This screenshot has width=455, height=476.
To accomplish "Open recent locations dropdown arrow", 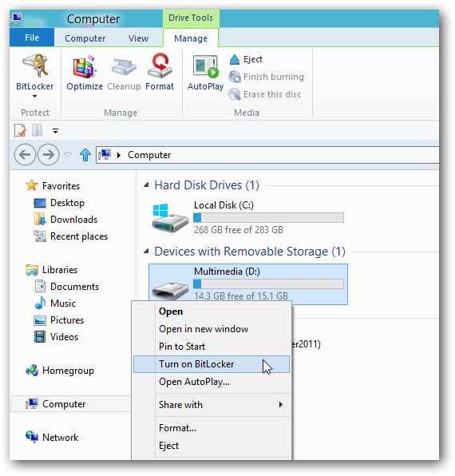I will (x=67, y=155).
